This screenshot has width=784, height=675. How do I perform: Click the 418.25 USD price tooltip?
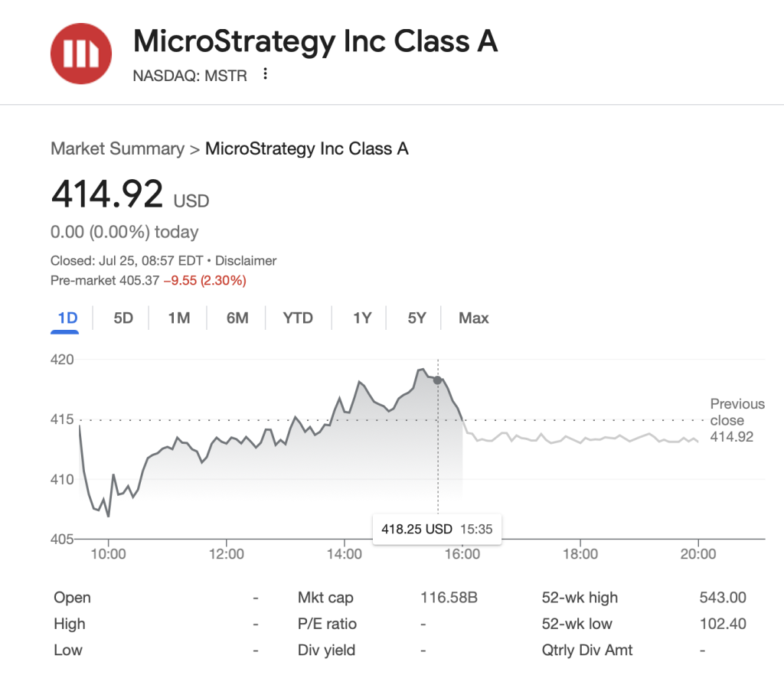pyautogui.click(x=417, y=529)
